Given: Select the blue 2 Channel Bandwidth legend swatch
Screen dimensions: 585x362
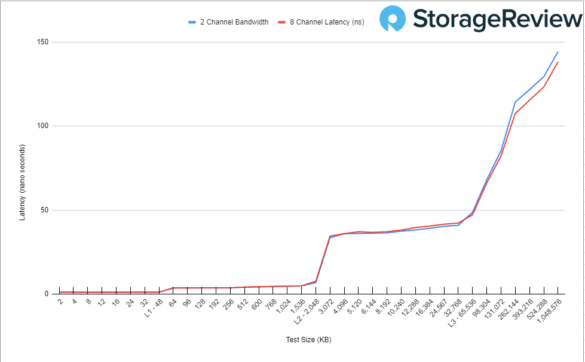Looking at the screenshot, I should [x=192, y=22].
